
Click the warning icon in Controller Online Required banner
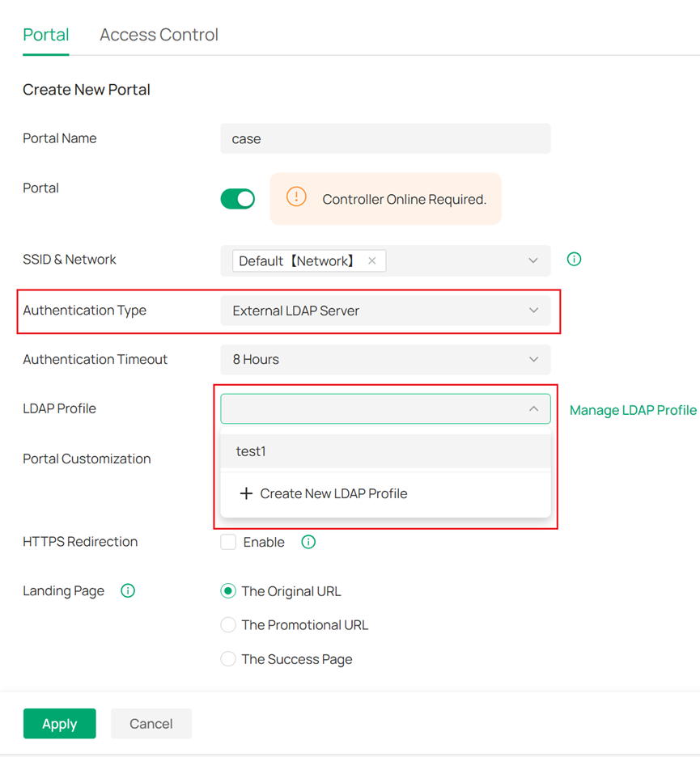(x=296, y=197)
